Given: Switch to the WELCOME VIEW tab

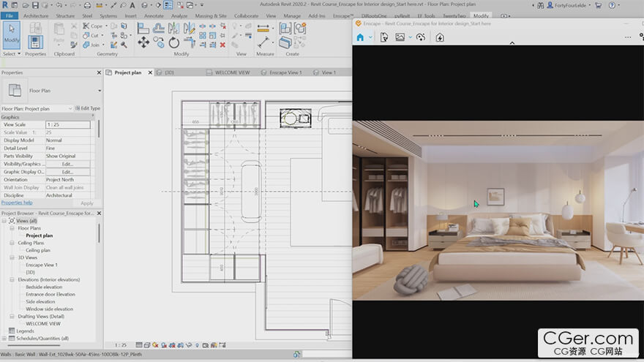Looking at the screenshot, I should coord(231,72).
